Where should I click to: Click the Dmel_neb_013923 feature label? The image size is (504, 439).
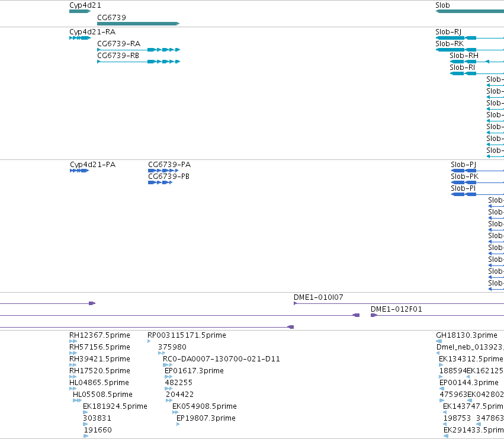(x=470, y=347)
